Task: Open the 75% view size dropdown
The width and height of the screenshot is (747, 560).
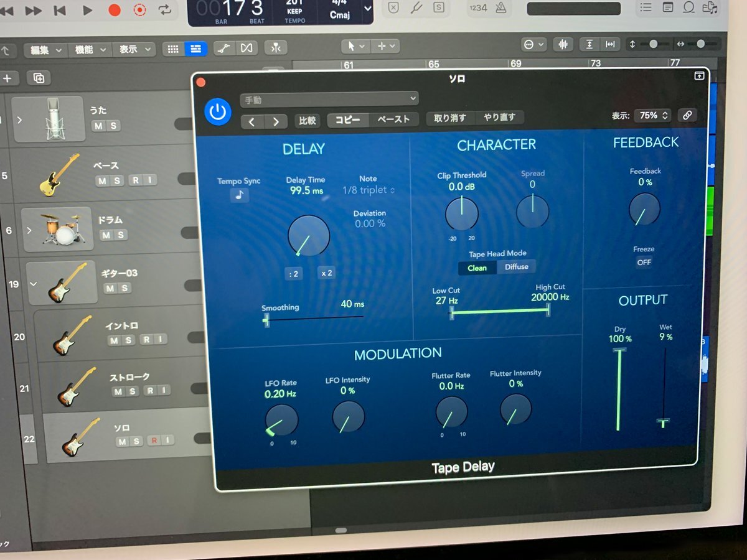Action: [x=652, y=115]
